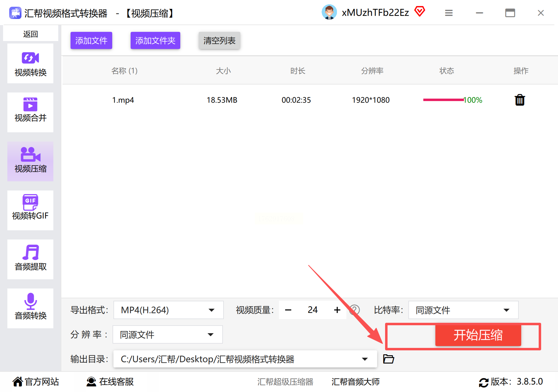
Task: Expand the 比特率 dropdown
Action: (463, 310)
